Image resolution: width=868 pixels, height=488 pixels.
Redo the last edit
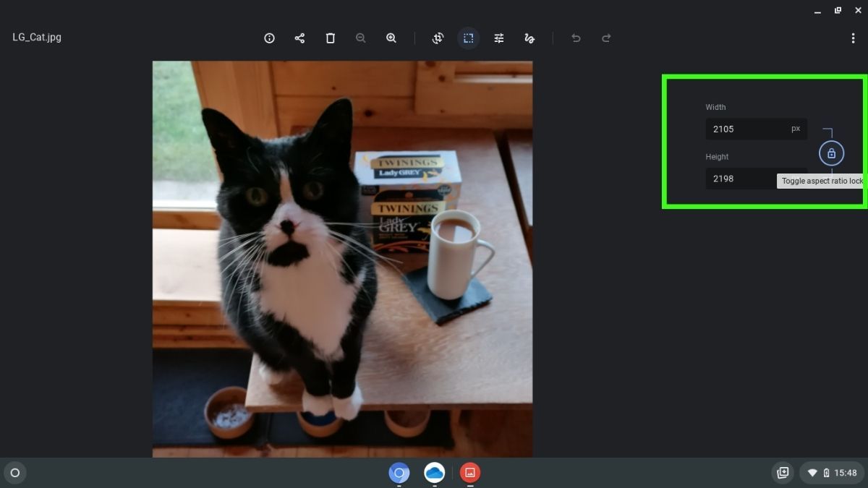606,38
